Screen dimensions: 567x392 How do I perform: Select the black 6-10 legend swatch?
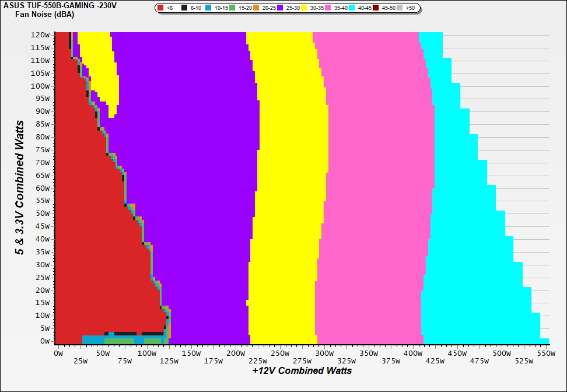point(184,8)
